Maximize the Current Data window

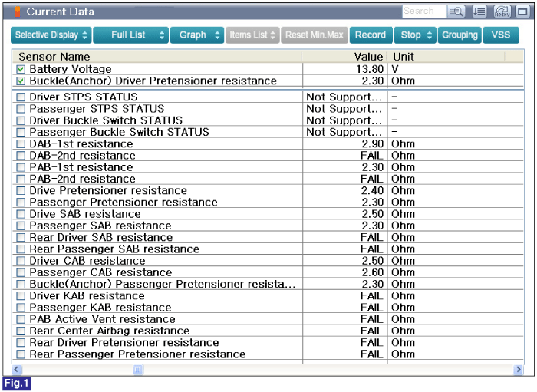click(x=522, y=12)
